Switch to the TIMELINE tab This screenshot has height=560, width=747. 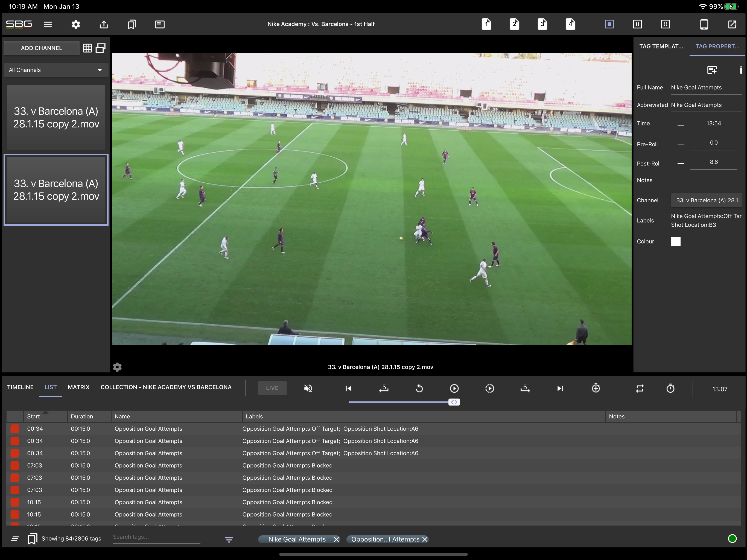[20, 387]
